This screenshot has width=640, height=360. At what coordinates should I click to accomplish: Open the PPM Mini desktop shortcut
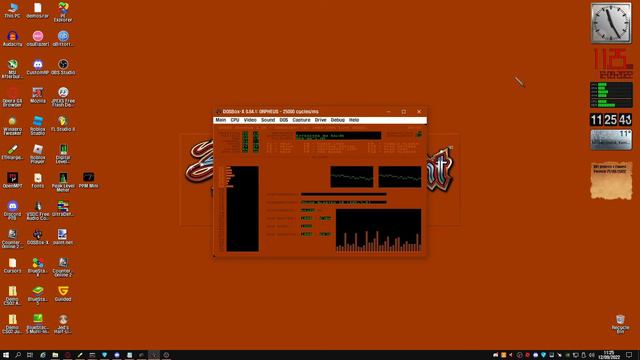tap(88, 180)
